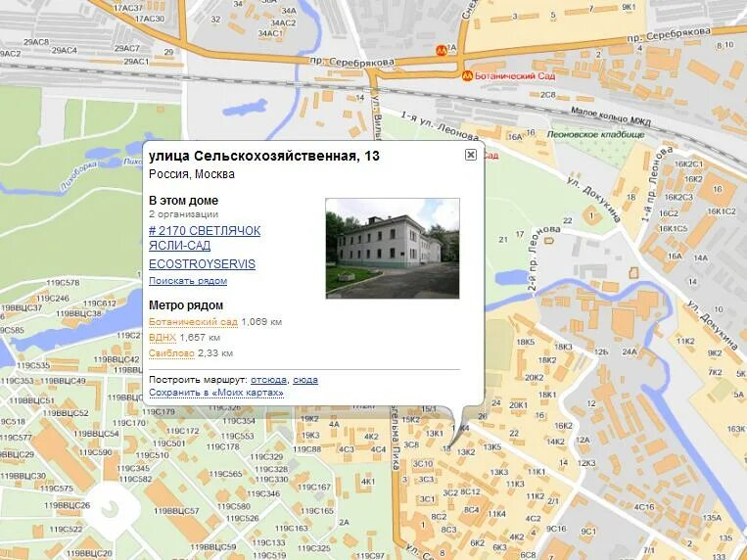Click building label 119ВВЦС30
This screenshot has width=747, height=560.
tap(23, 476)
